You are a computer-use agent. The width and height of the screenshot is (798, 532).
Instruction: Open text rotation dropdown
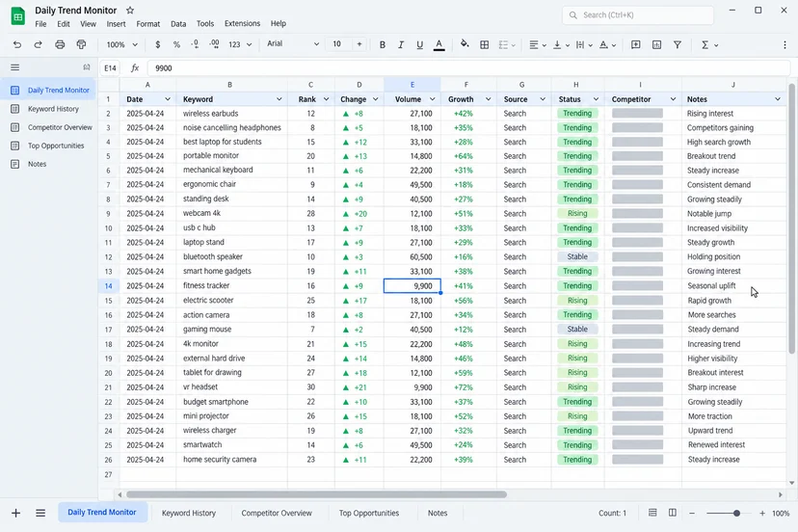pyautogui.click(x=607, y=44)
